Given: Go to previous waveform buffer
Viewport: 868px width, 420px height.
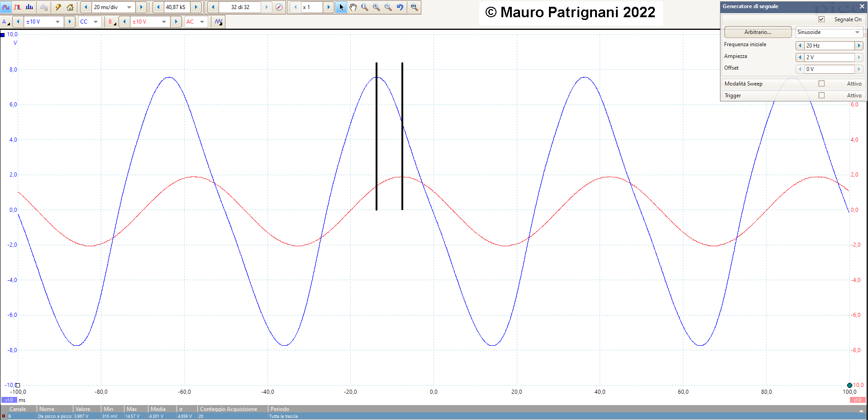Looking at the screenshot, I should (x=213, y=7).
